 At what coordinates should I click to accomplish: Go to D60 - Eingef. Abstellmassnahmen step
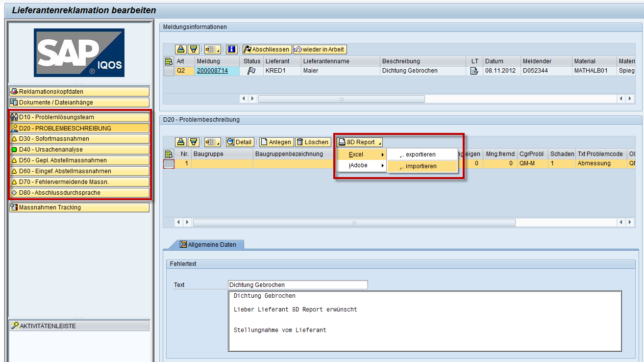pos(79,171)
